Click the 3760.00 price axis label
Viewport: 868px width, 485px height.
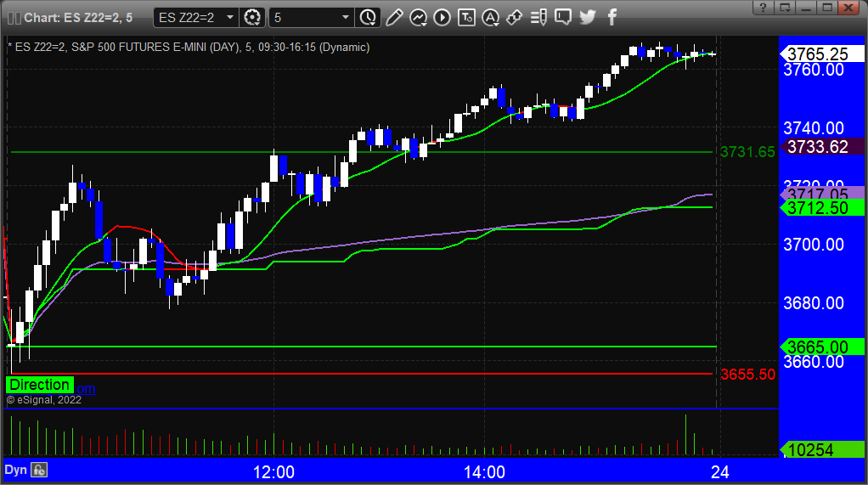tap(813, 70)
